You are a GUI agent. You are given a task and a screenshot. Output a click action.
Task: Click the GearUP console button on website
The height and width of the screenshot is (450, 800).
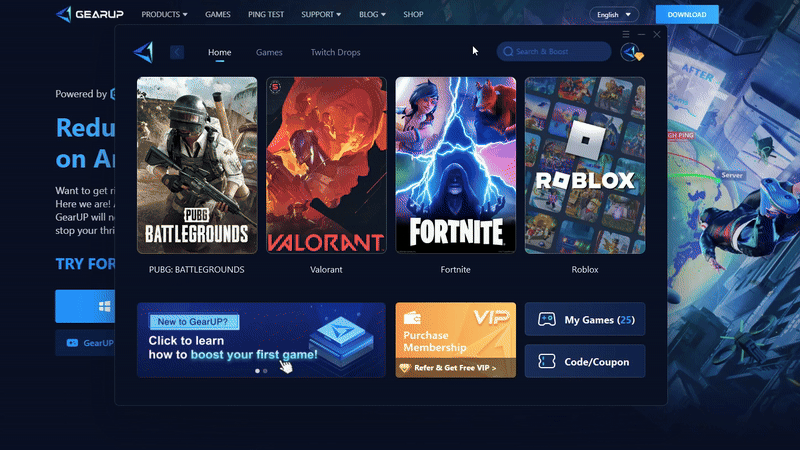click(x=85, y=343)
